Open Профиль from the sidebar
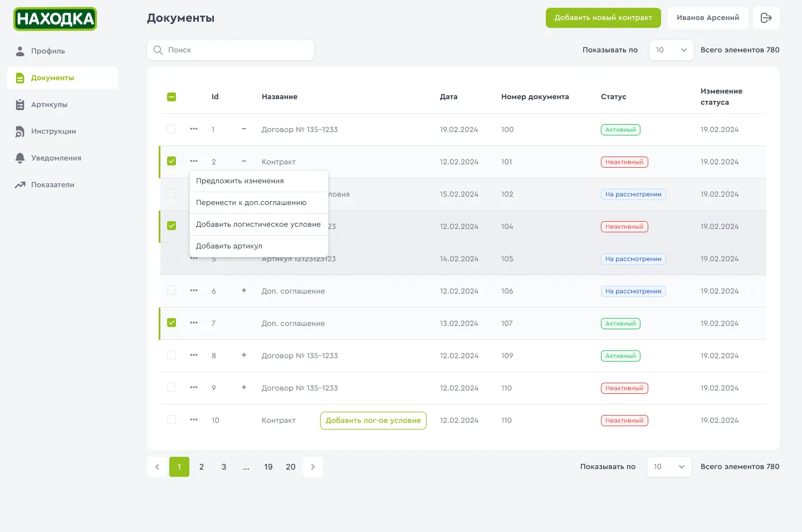The image size is (802, 532). tap(62, 51)
